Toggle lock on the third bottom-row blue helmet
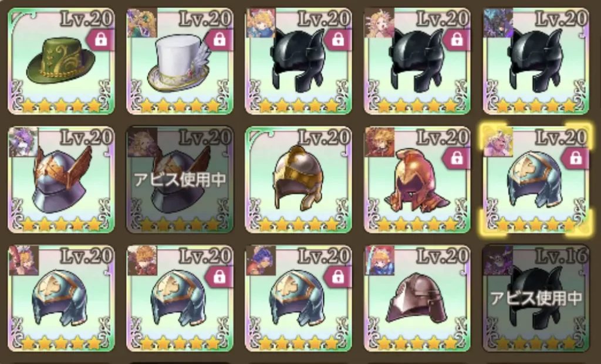The image size is (601, 364). 337,277
